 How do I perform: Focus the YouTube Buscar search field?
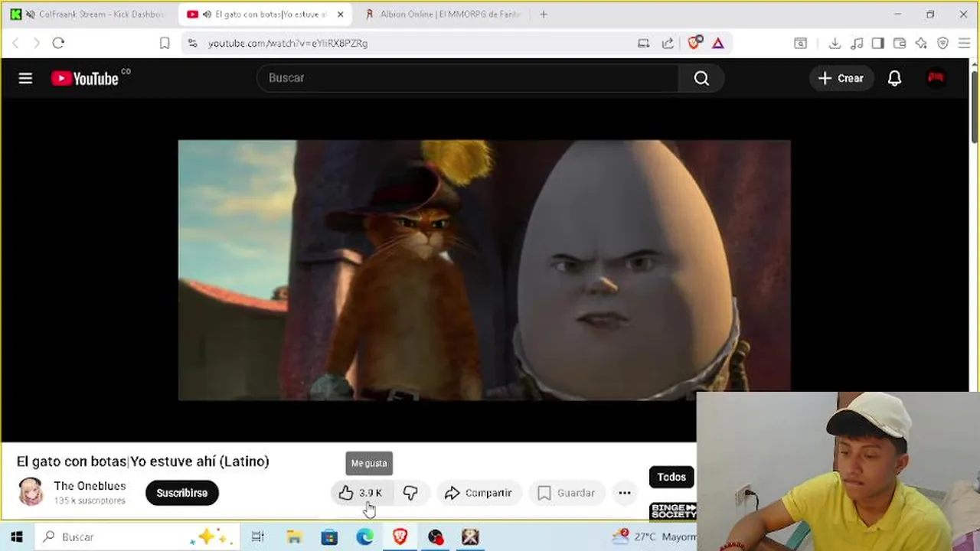pos(467,78)
